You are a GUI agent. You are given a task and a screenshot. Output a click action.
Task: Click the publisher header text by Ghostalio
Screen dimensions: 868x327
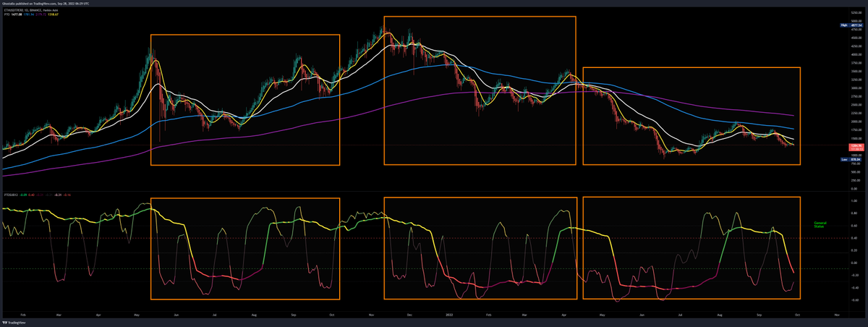[x=46, y=4]
